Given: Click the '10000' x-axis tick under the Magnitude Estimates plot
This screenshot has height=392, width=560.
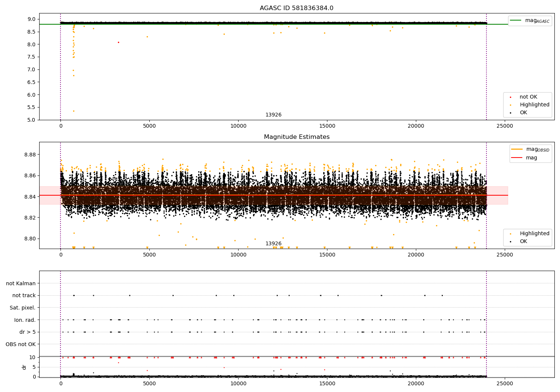Looking at the screenshot, I should 238,255.
